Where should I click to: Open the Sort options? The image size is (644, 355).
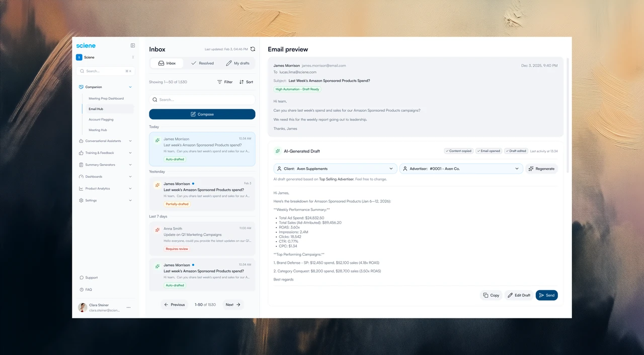click(246, 82)
